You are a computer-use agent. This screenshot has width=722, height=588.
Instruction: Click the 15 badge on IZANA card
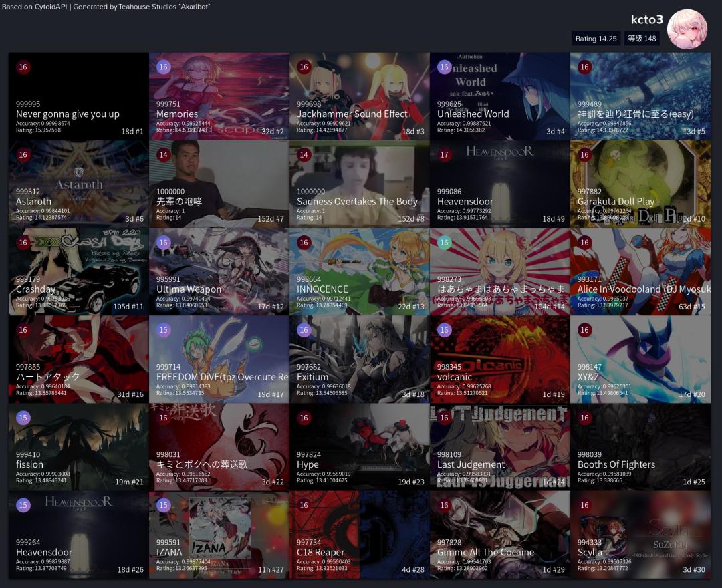[163, 506]
